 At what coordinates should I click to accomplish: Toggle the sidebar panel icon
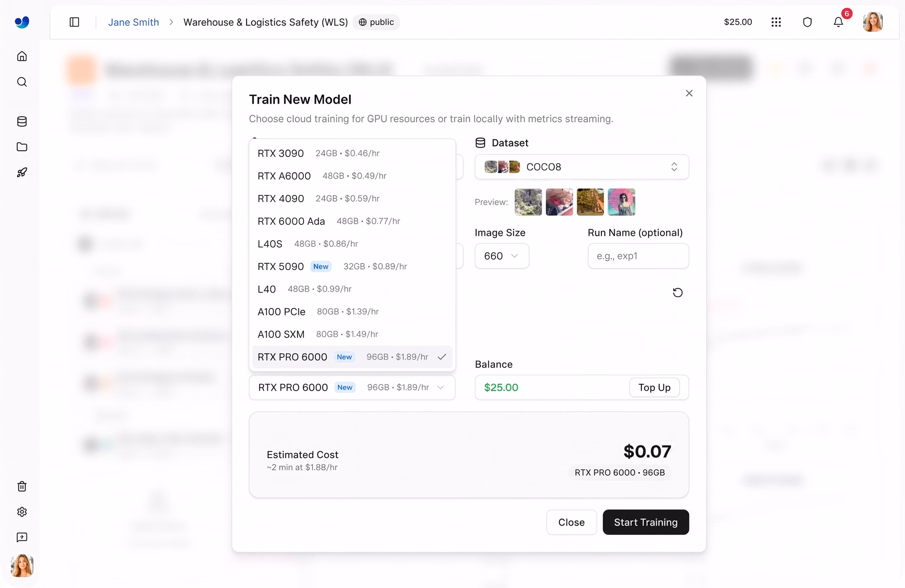74,22
